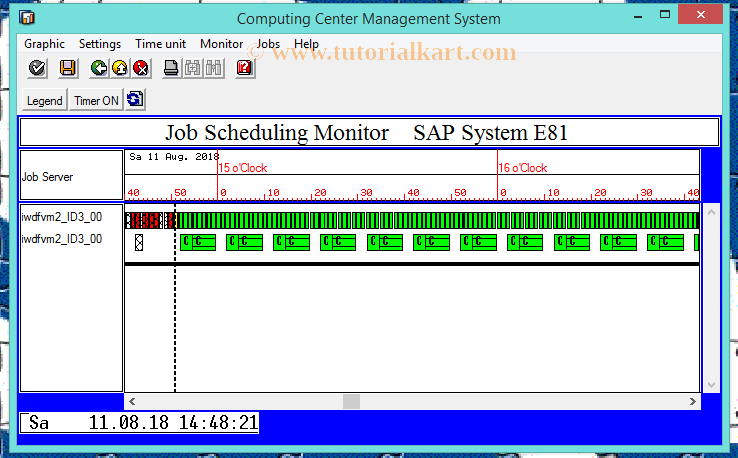
Task: Click the red Cancel icon
Action: click(141, 68)
